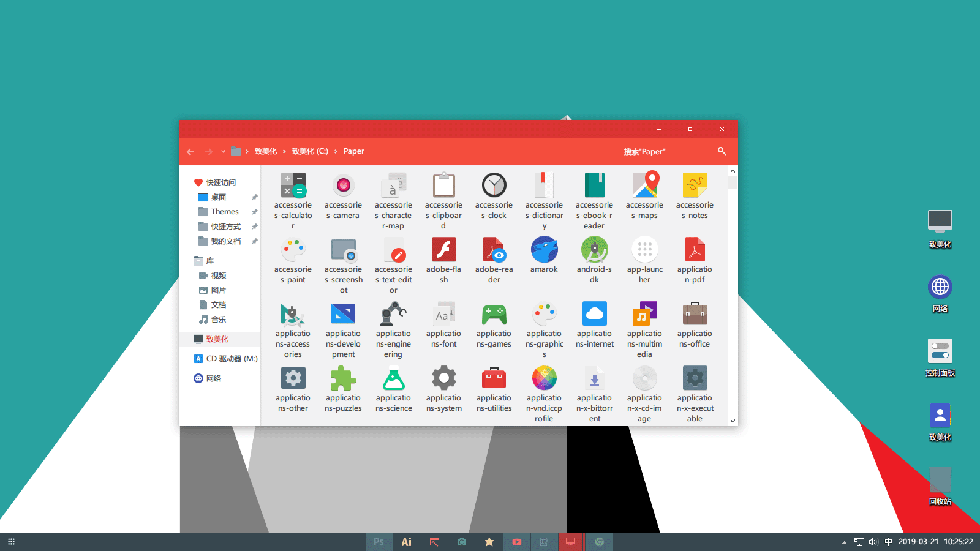The height and width of the screenshot is (551, 980).
Task: Select the applications-system file
Action: point(443,389)
